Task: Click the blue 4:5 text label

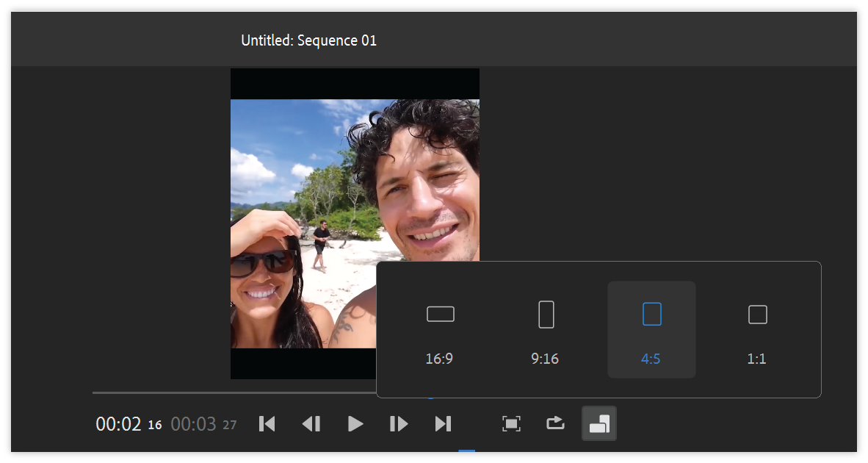Action: click(x=651, y=359)
